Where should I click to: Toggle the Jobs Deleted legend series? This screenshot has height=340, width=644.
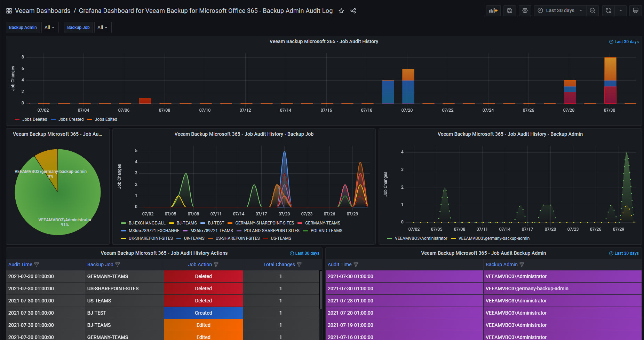tap(31, 119)
